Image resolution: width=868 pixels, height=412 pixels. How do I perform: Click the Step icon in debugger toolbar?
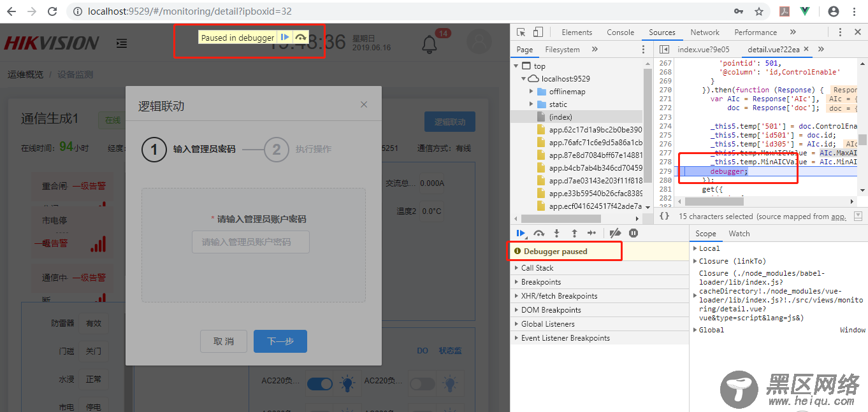[592, 233]
